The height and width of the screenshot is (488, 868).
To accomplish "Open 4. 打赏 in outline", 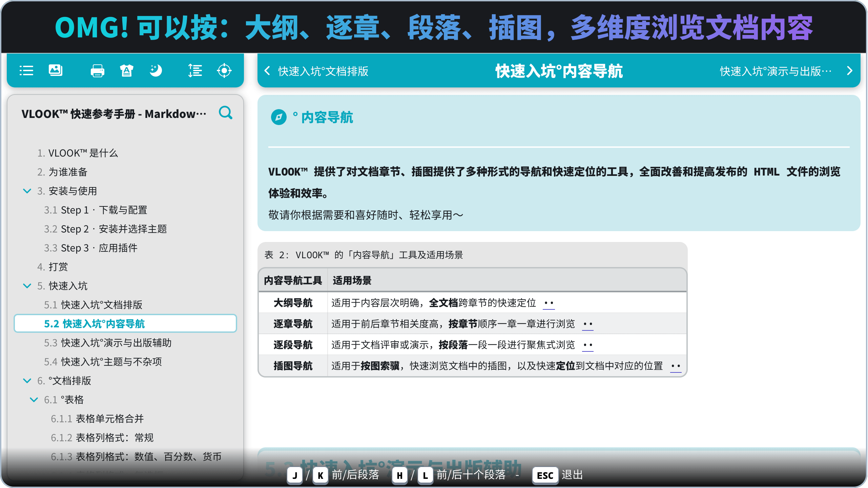I will point(53,267).
